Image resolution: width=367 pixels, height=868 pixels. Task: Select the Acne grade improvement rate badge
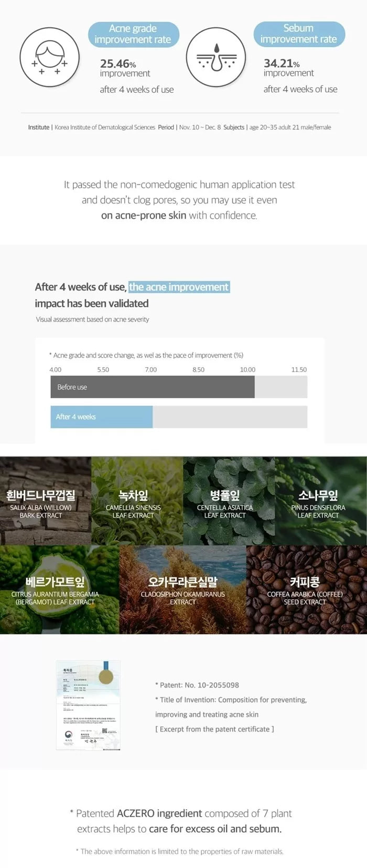pos(133,34)
